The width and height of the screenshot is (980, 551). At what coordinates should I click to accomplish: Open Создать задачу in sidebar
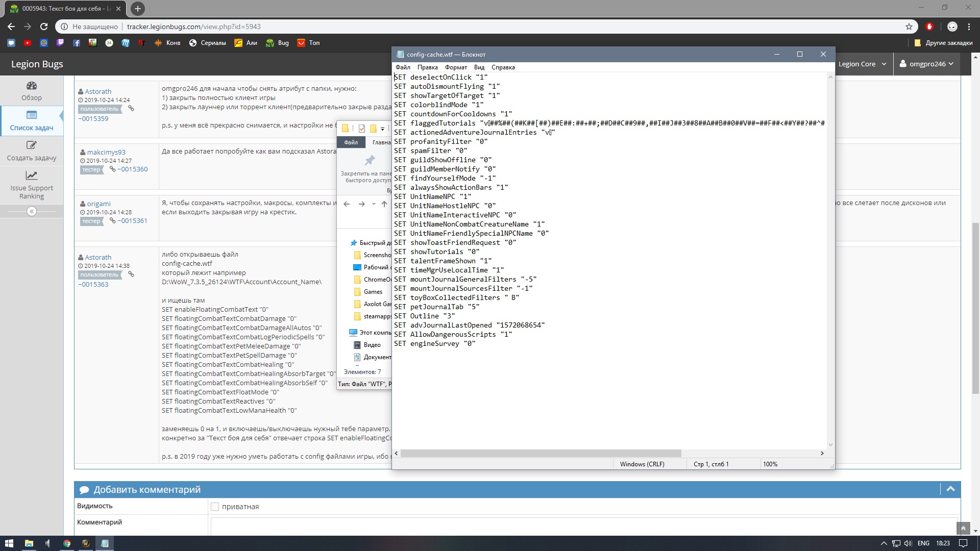click(32, 151)
